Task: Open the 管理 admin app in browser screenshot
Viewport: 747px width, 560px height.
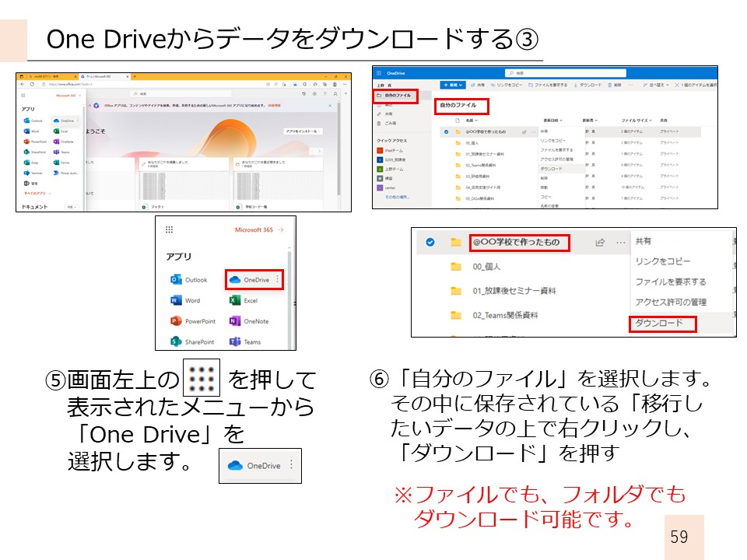Action: tap(30, 184)
